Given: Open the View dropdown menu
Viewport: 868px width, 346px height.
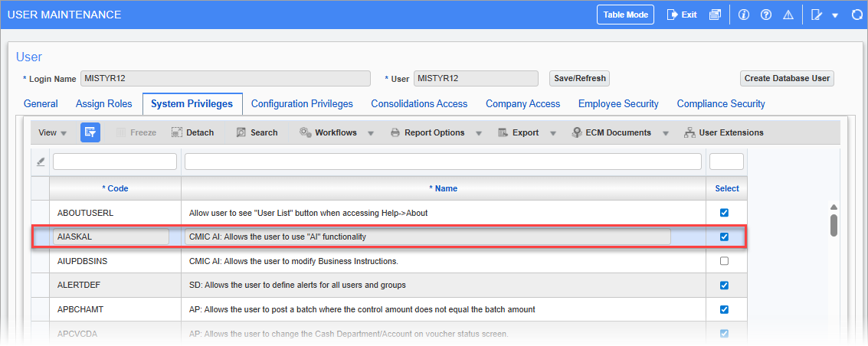Looking at the screenshot, I should (52, 132).
